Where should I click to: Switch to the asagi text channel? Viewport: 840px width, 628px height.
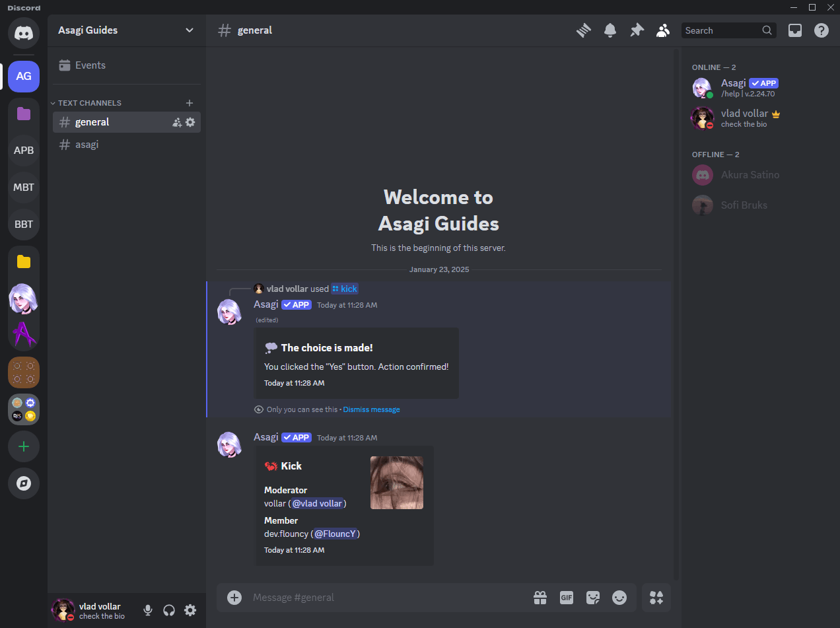pos(127,145)
